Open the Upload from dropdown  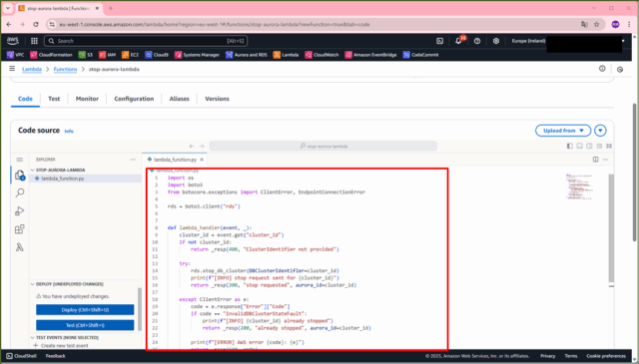point(563,131)
